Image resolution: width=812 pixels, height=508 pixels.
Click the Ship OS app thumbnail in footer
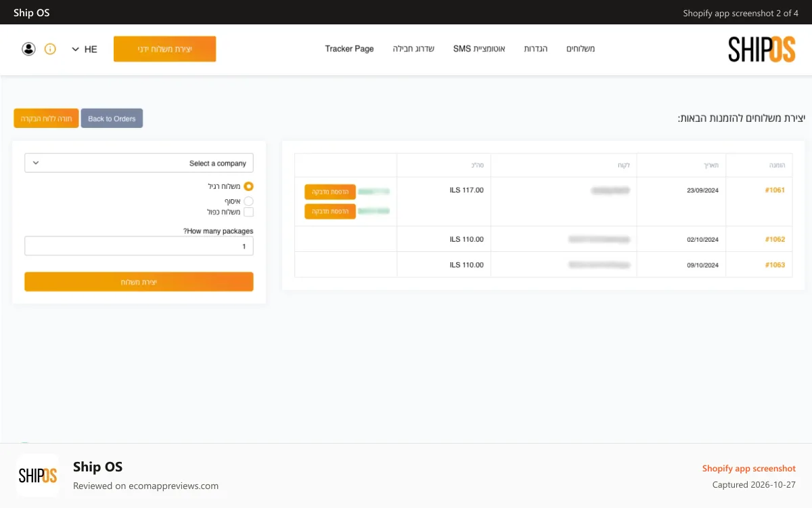coord(37,475)
